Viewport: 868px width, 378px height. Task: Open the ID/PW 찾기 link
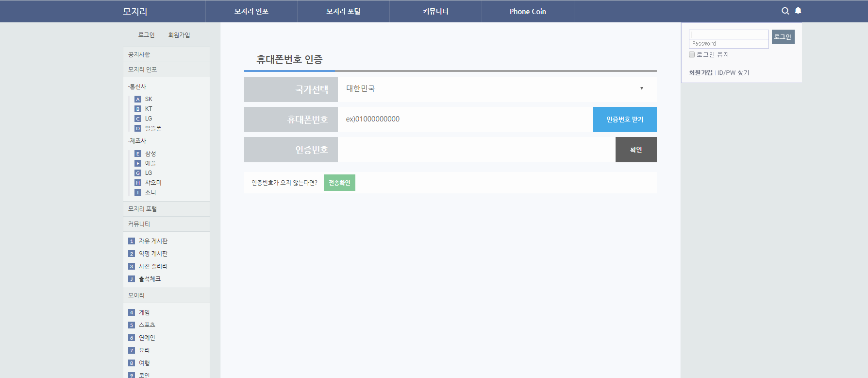(733, 73)
